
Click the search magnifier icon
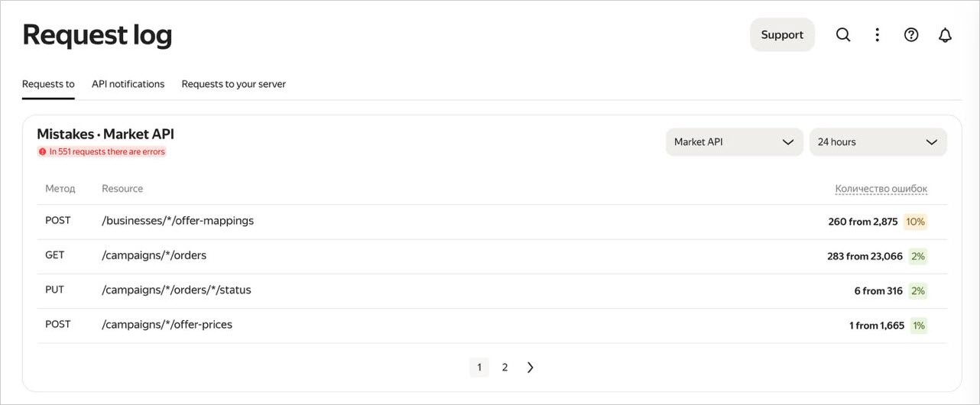pos(843,35)
